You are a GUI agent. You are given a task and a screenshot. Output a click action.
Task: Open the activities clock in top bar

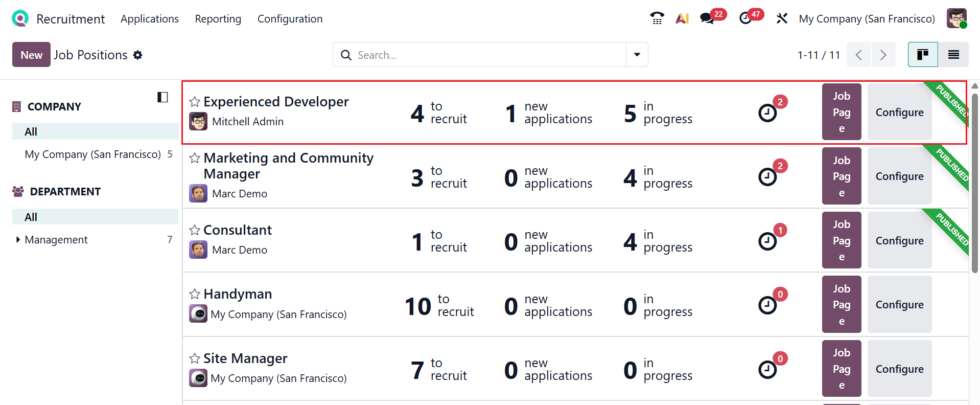745,19
